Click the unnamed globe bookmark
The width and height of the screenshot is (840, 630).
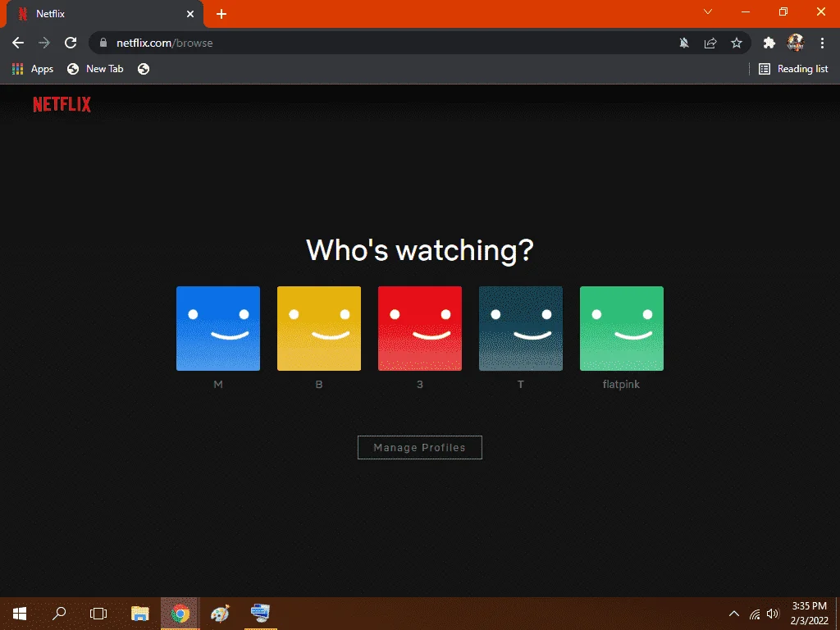click(144, 69)
